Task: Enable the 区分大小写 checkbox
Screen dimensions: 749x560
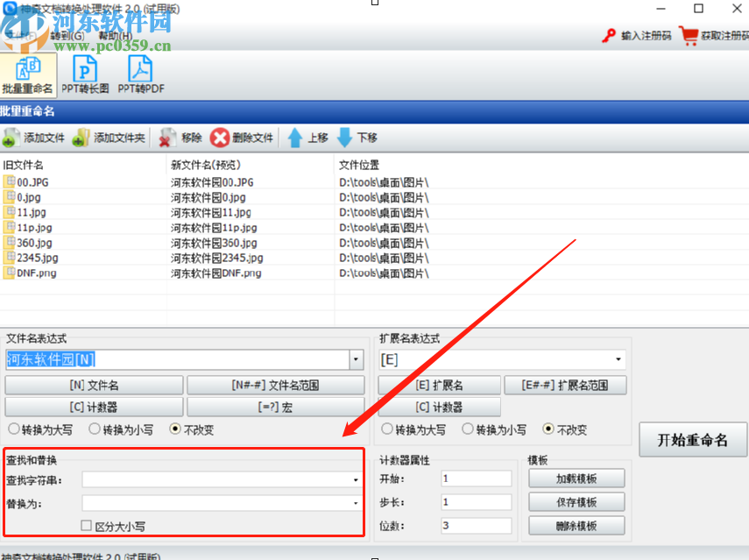Action: pos(87,526)
